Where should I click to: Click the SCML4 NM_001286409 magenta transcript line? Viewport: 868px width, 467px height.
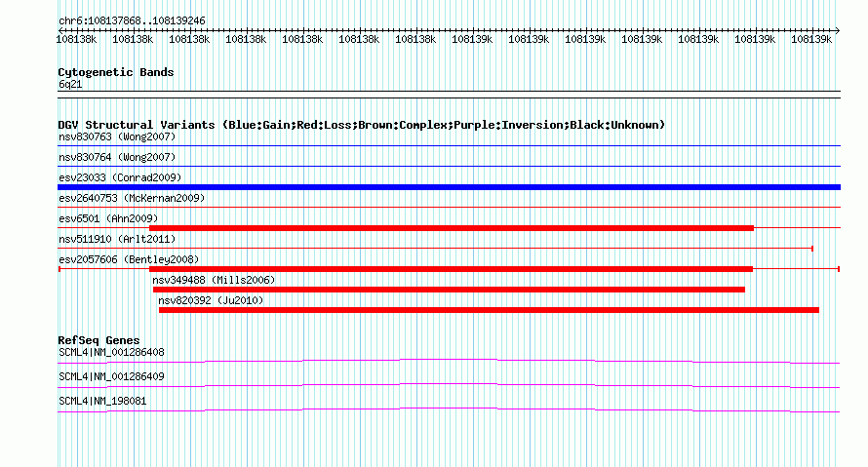(449, 386)
